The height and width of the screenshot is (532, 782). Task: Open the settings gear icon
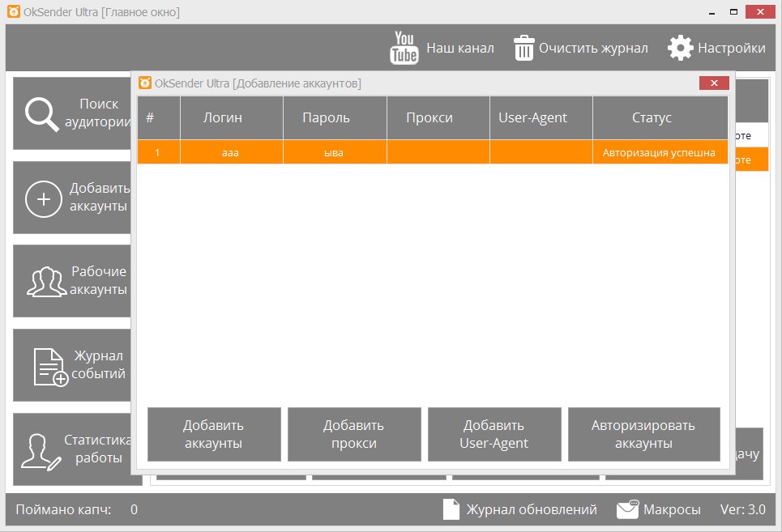click(x=680, y=48)
